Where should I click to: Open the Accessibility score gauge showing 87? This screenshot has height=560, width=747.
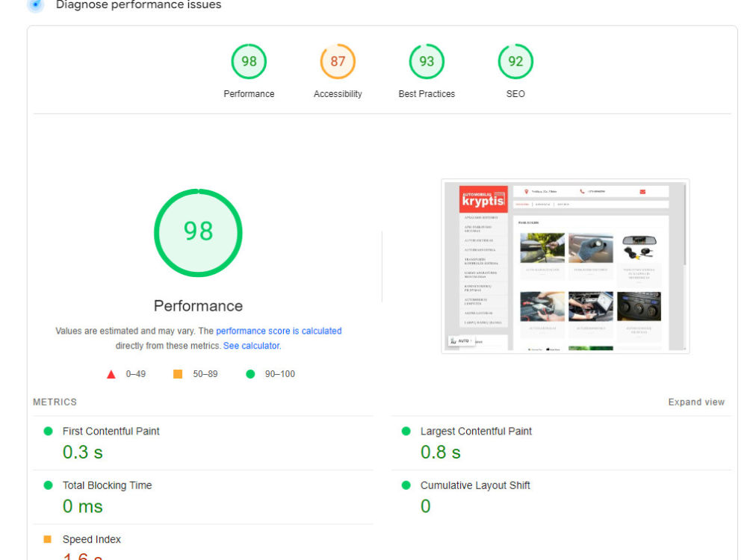[338, 61]
